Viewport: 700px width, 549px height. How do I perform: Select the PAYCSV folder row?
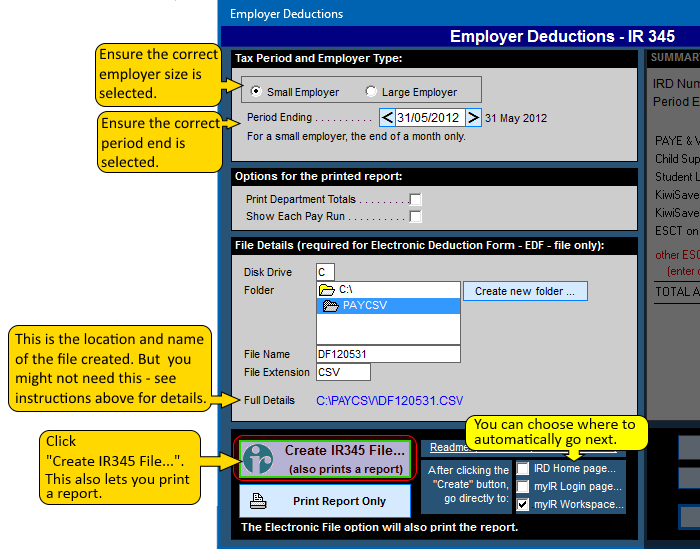388,306
